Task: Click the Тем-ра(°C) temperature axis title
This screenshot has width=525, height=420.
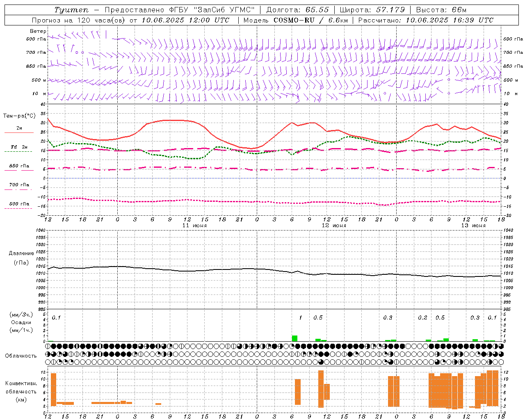Action: [19, 116]
